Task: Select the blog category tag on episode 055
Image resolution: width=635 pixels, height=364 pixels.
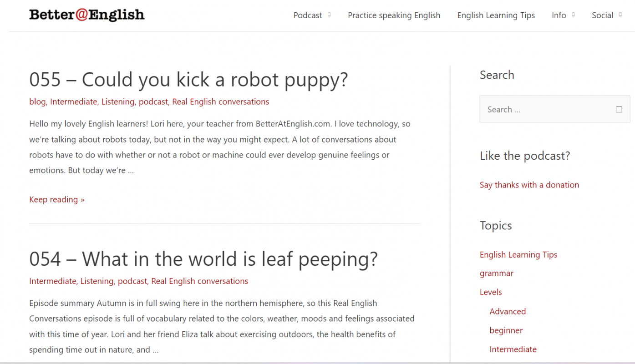Action: [37, 101]
